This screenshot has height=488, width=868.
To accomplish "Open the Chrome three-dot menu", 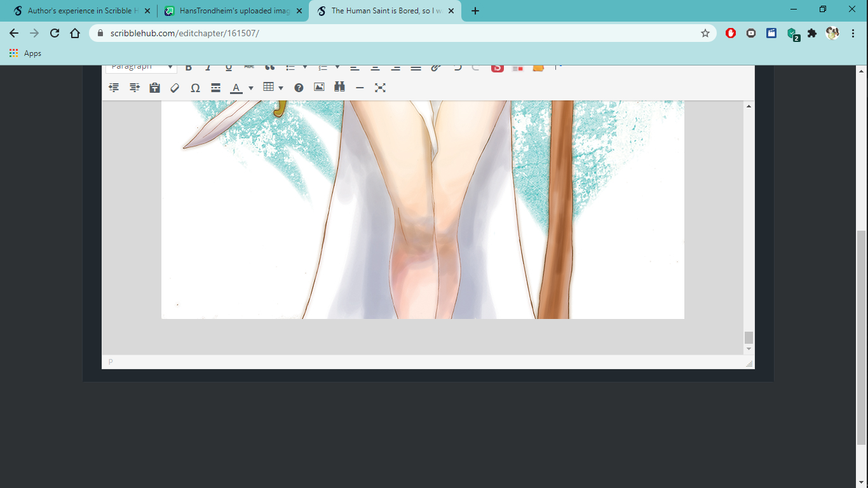I will [853, 33].
